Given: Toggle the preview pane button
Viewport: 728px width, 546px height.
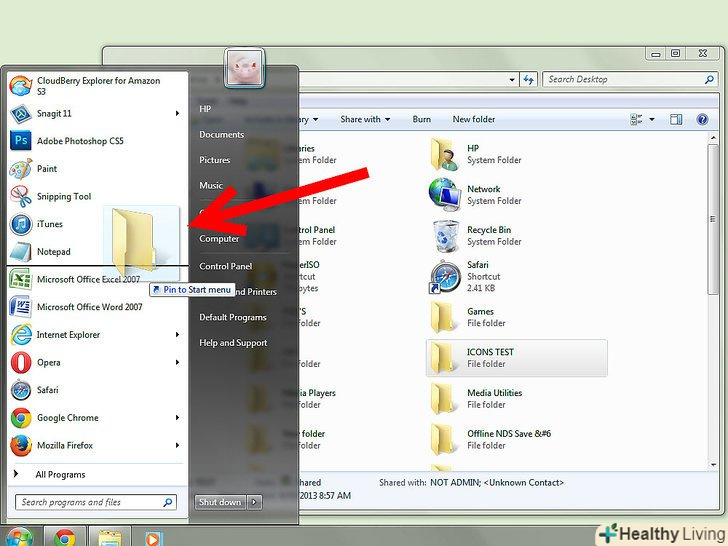Looking at the screenshot, I should click(x=676, y=119).
